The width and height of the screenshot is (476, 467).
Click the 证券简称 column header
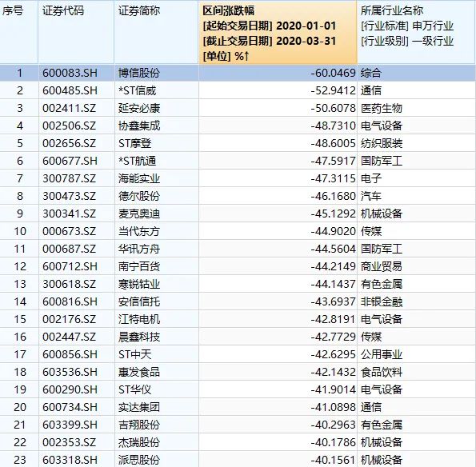point(156,32)
